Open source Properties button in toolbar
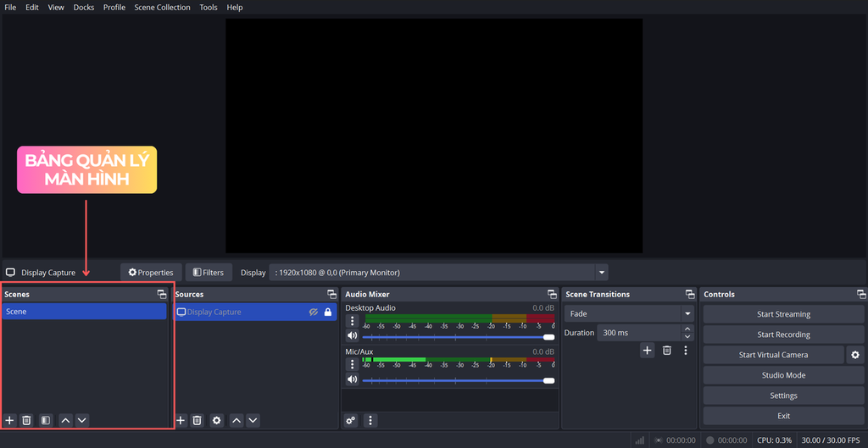This screenshot has width=868, height=448. [151, 272]
